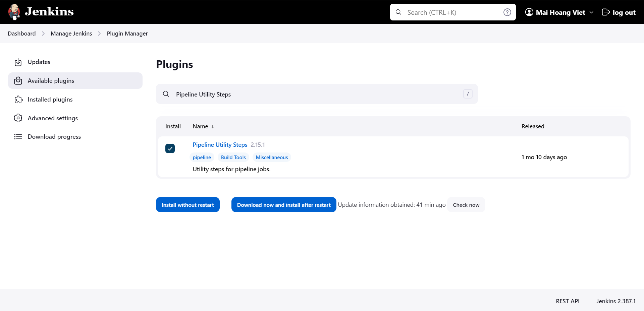Uncheck the Pipeline Utility Steps install checkbox
The height and width of the screenshot is (311, 644).
(x=170, y=148)
